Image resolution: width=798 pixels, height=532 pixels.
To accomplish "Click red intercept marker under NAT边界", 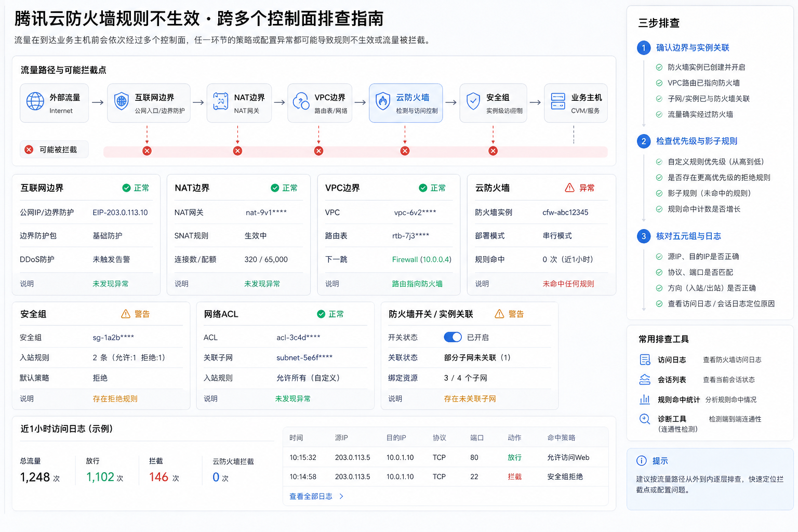I will click(237, 151).
